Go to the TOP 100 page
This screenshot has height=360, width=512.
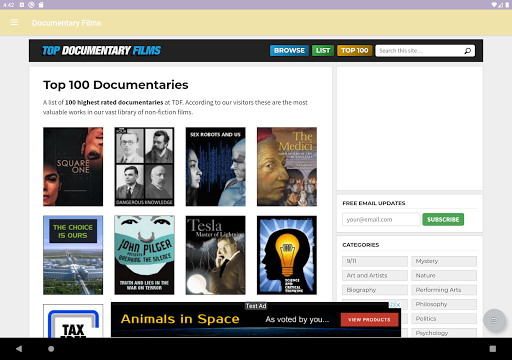[355, 51]
